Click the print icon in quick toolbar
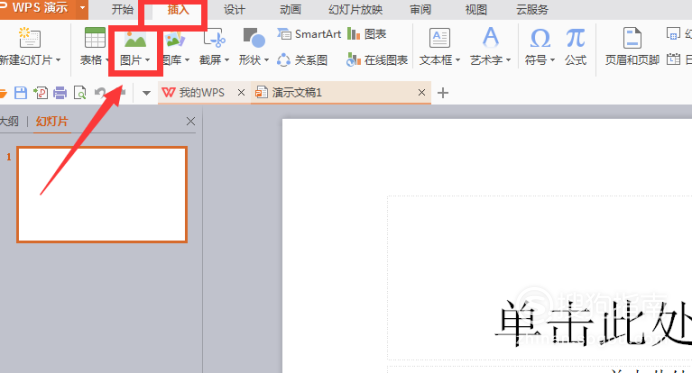This screenshot has height=373, width=692. [x=60, y=93]
